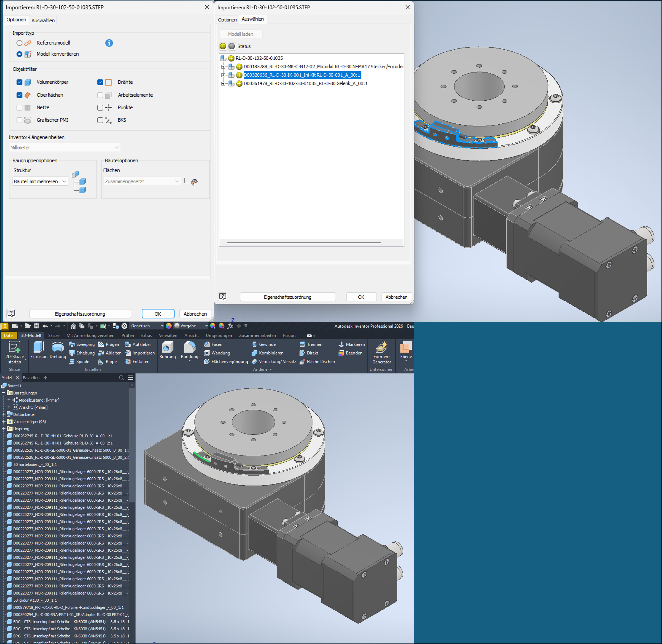This screenshot has width=662, height=644.
Task: Open the Auswählen tab in left dialog
Action: click(43, 20)
